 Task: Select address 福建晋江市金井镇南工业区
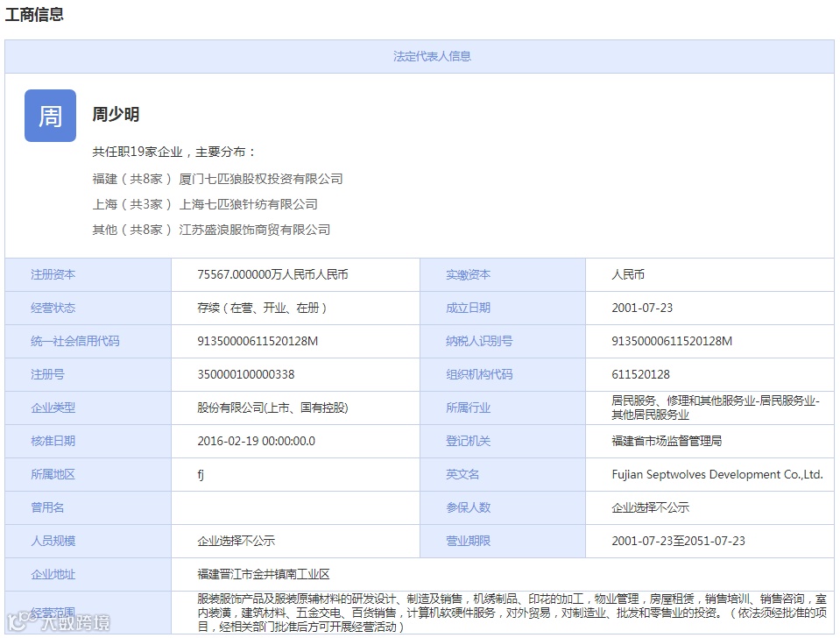click(x=264, y=574)
